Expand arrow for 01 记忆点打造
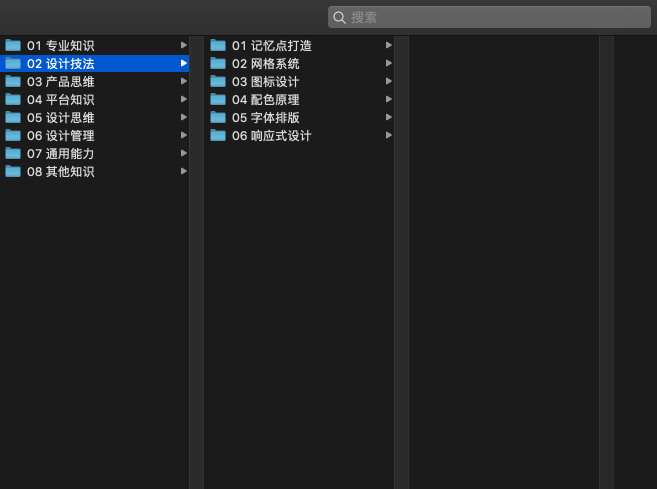This screenshot has width=657, height=489. click(x=388, y=45)
